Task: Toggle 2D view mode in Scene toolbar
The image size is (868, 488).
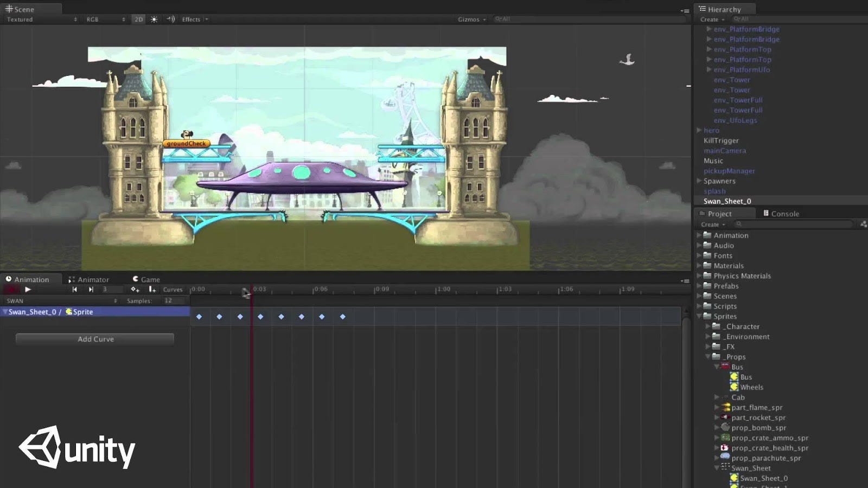Action: pyautogui.click(x=138, y=19)
